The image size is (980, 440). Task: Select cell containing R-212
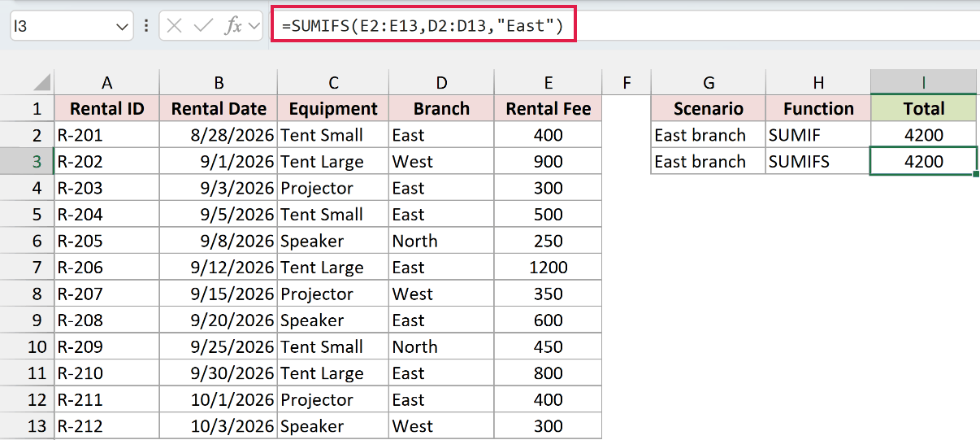click(107, 425)
